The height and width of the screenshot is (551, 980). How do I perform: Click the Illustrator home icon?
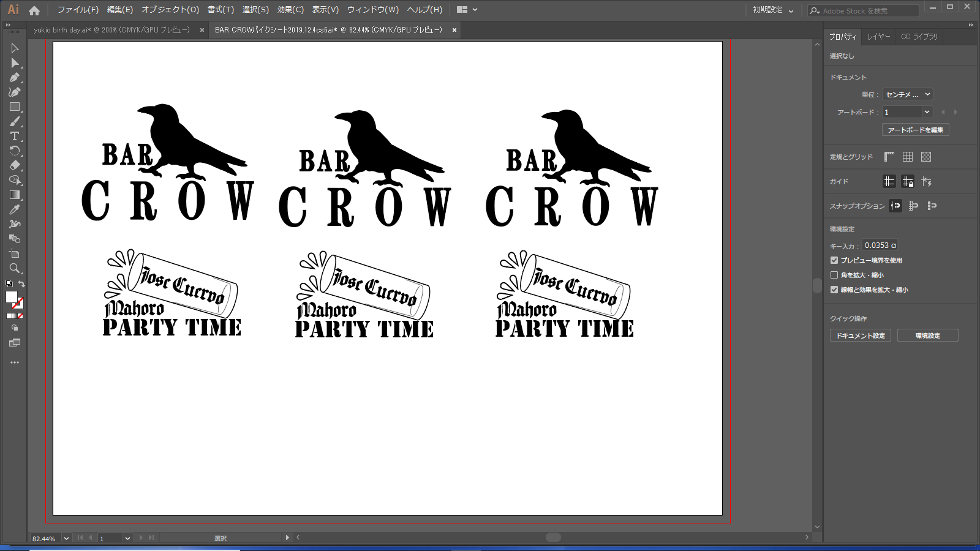34,10
